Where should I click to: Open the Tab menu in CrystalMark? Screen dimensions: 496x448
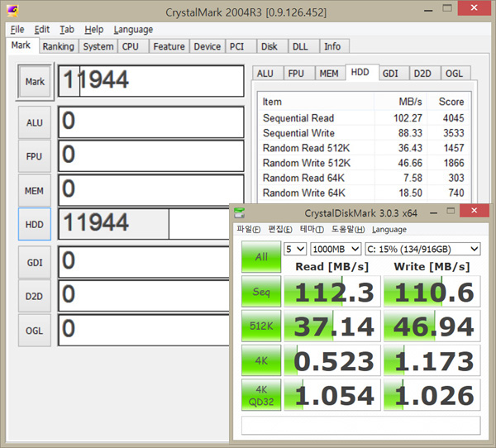coord(67,30)
